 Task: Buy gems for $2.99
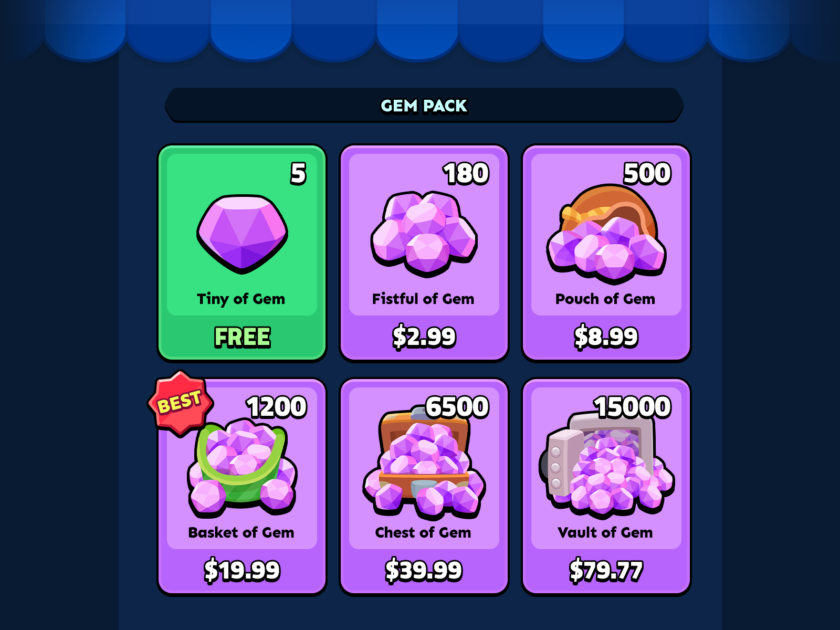coord(424,337)
